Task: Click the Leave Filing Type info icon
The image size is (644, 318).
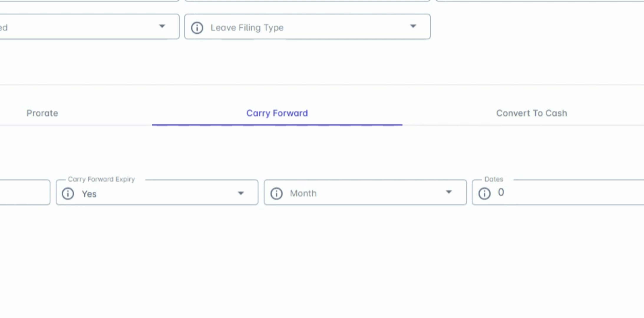Action: (197, 28)
